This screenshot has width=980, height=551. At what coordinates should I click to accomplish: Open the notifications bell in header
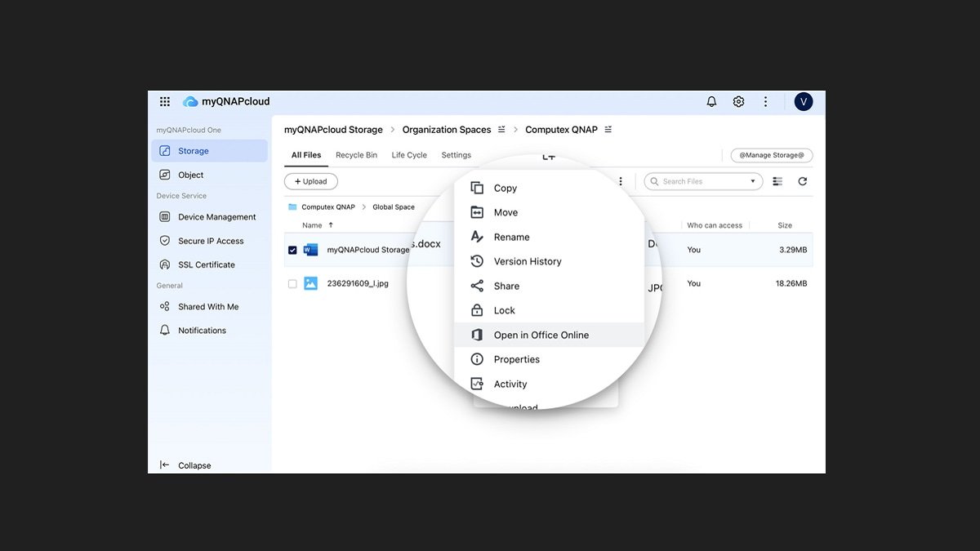pyautogui.click(x=711, y=102)
